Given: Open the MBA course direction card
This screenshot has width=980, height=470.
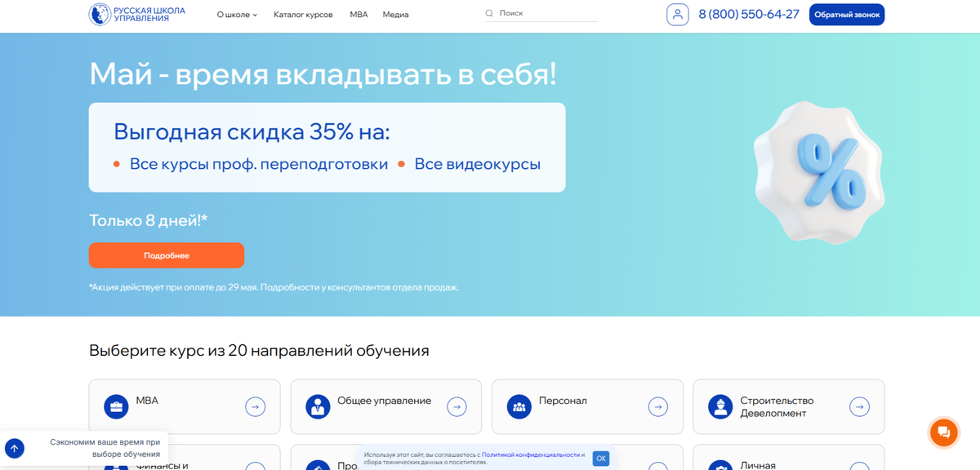Looking at the screenshot, I should (185, 406).
